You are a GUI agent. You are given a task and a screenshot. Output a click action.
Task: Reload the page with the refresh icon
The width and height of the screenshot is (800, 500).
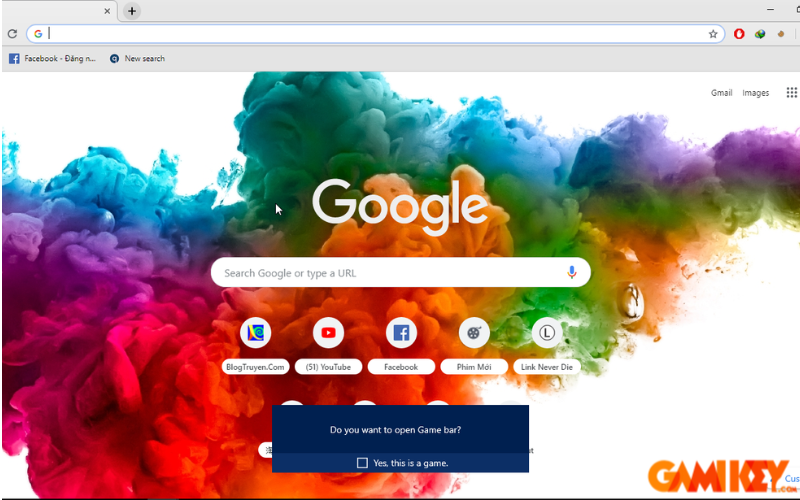12,34
